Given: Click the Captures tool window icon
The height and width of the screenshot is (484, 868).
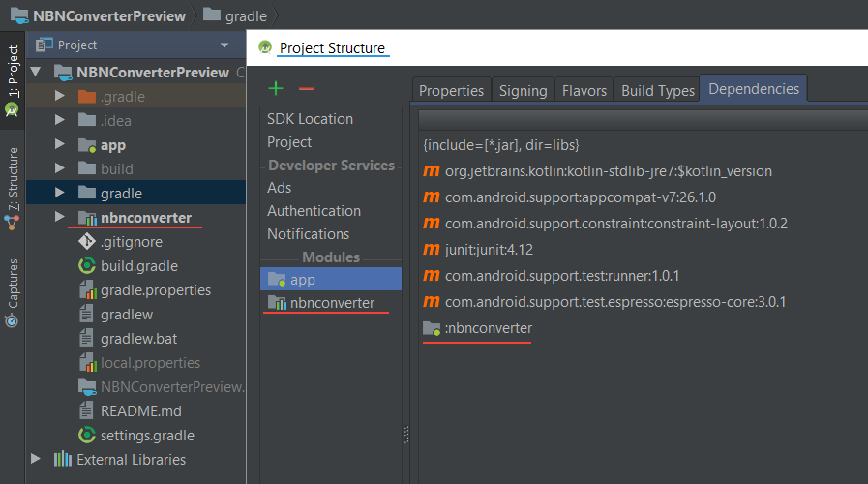Looking at the screenshot, I should pyautogui.click(x=12, y=321).
